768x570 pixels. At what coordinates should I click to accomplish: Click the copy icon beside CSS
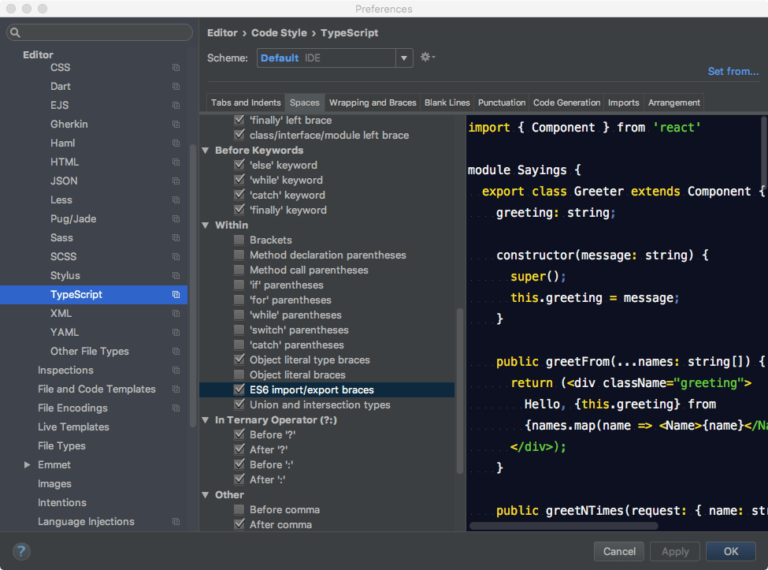point(176,68)
